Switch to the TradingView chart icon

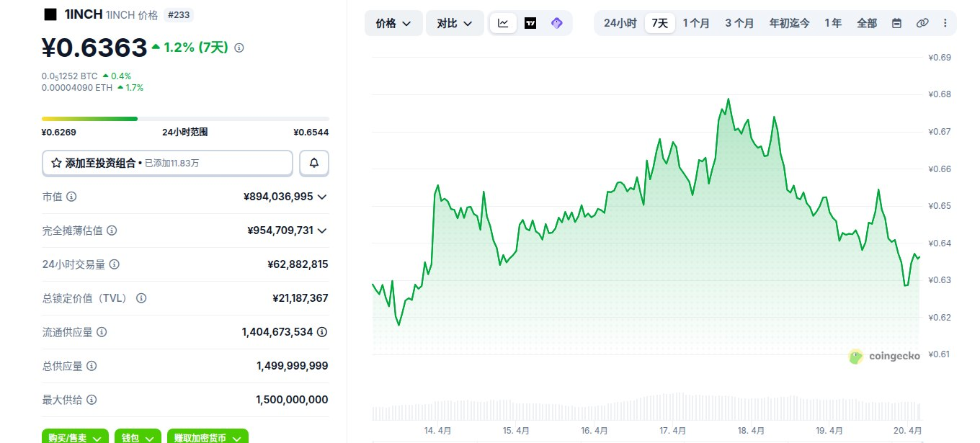pyautogui.click(x=530, y=23)
